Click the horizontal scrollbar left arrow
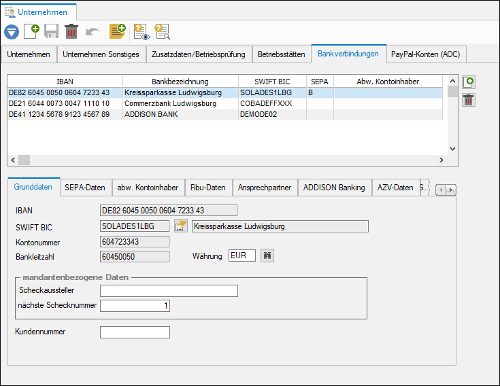Viewport: 500px width, 386px height. 13,160
